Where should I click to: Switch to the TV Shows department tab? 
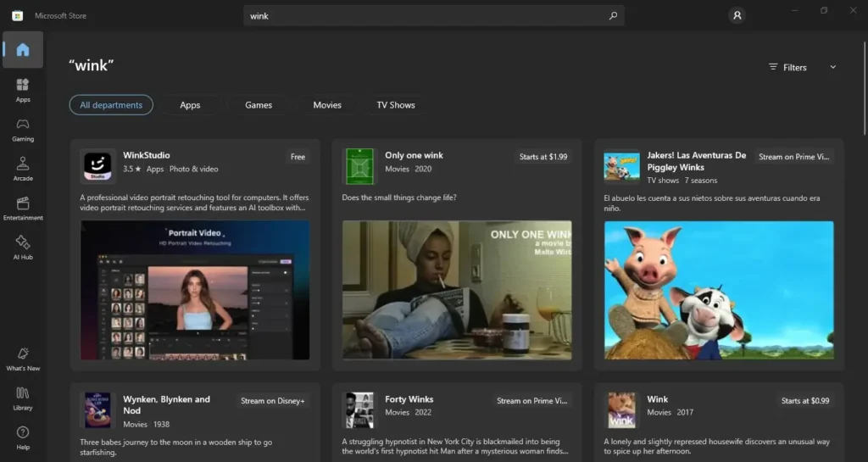[x=396, y=104]
